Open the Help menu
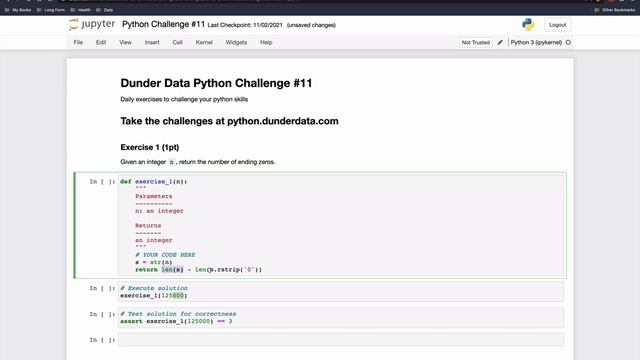Image resolution: width=640 pixels, height=360 pixels. (266, 42)
